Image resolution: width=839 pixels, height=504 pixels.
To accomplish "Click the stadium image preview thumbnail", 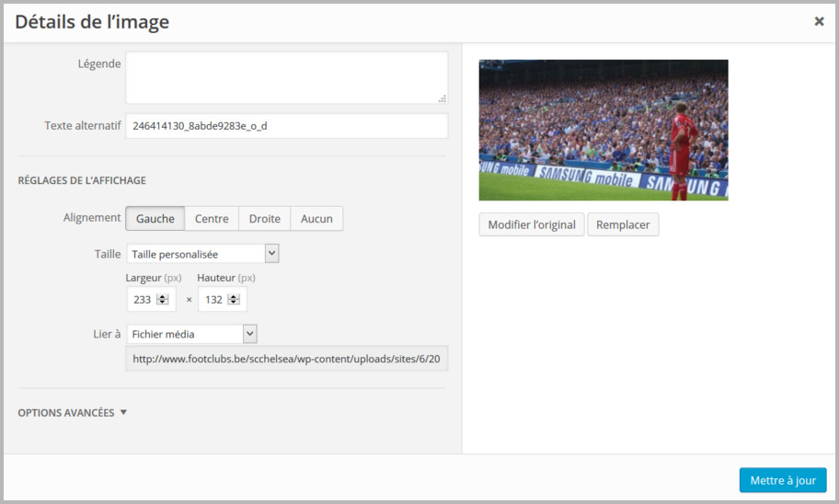I will click(x=603, y=130).
